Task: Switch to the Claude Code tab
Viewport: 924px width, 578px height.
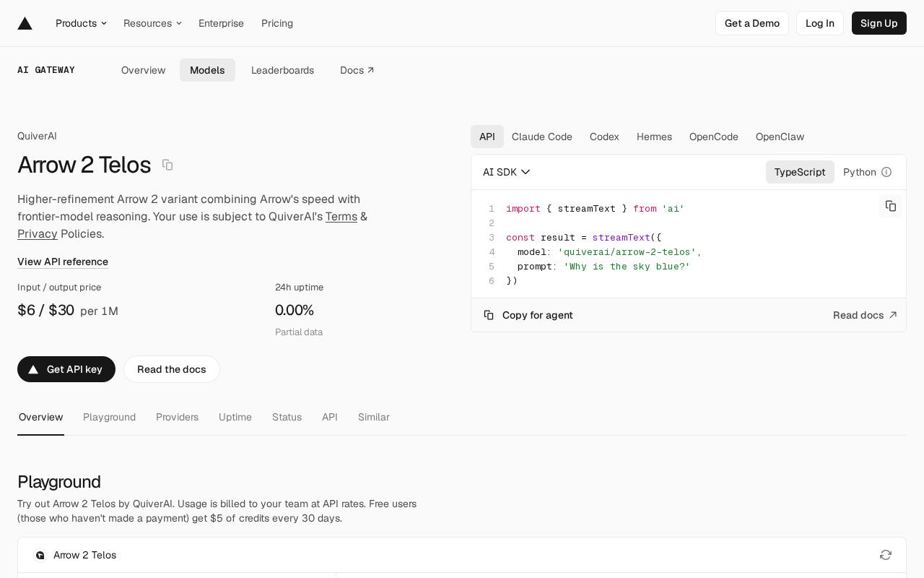Action: pyautogui.click(x=542, y=137)
